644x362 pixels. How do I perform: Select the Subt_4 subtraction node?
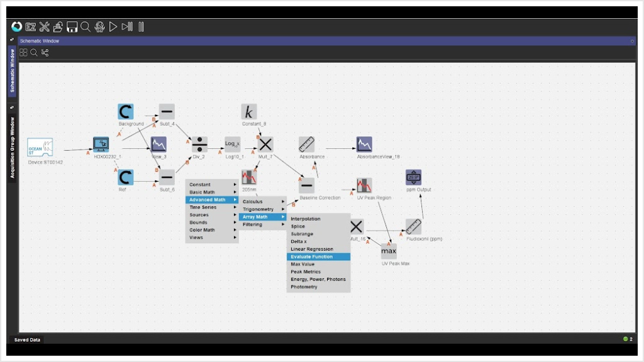[x=167, y=112]
